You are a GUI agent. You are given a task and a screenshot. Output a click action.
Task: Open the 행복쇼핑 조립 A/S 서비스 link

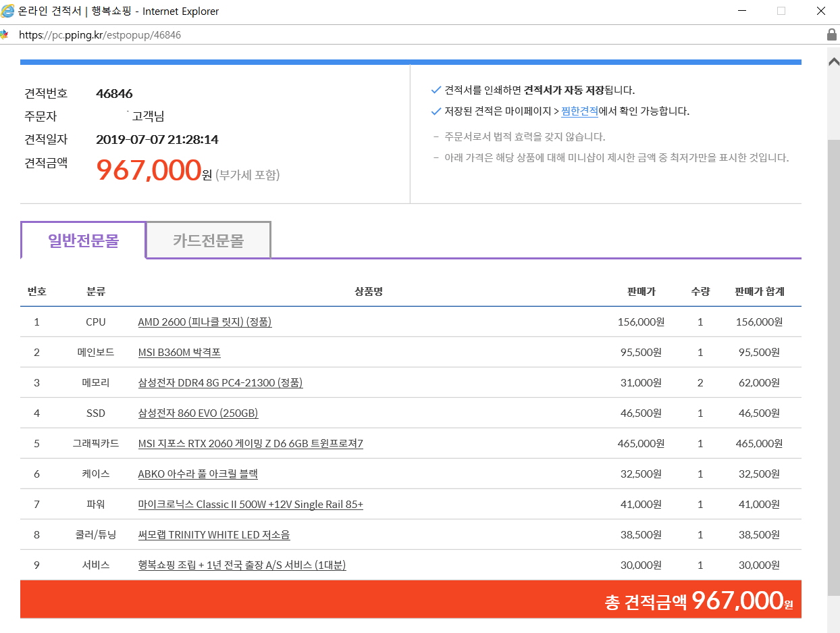[242, 565]
